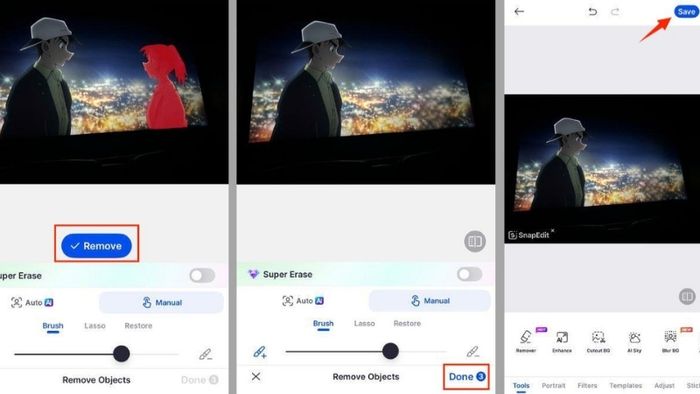This screenshot has width=700, height=394.
Task: Choose Lasso tab in left panel
Action: click(95, 326)
